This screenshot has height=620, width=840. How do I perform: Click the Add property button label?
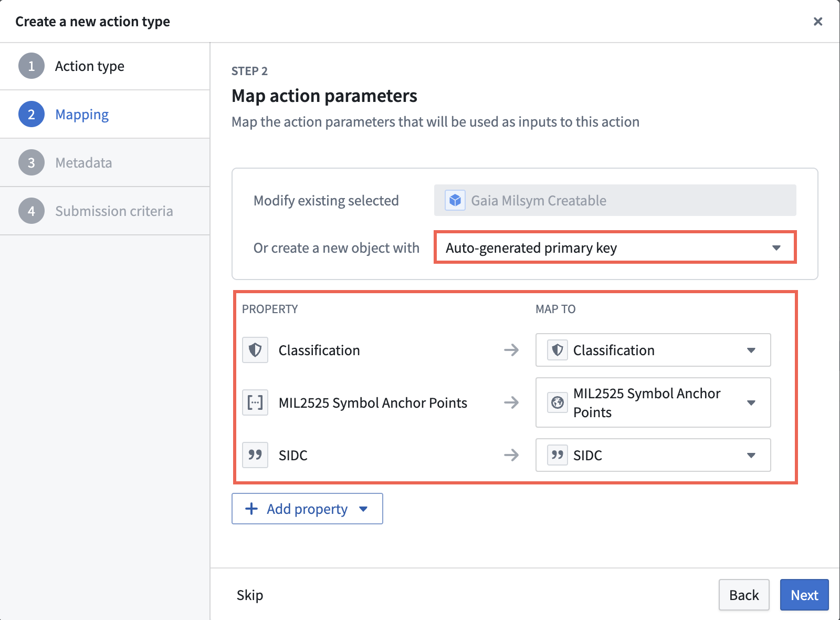[x=307, y=509]
